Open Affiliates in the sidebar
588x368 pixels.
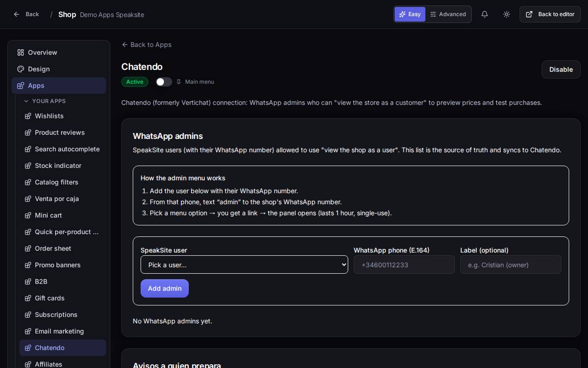[62, 364]
